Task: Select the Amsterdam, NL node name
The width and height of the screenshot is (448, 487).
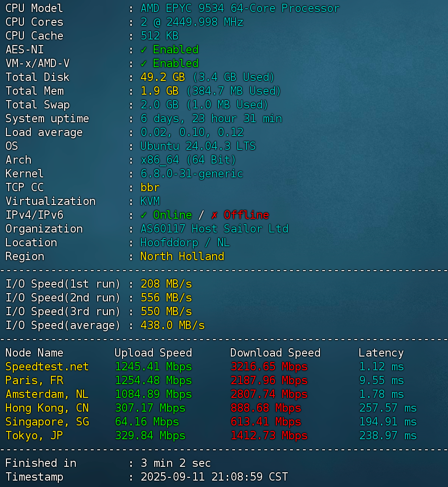Action: click(x=47, y=394)
